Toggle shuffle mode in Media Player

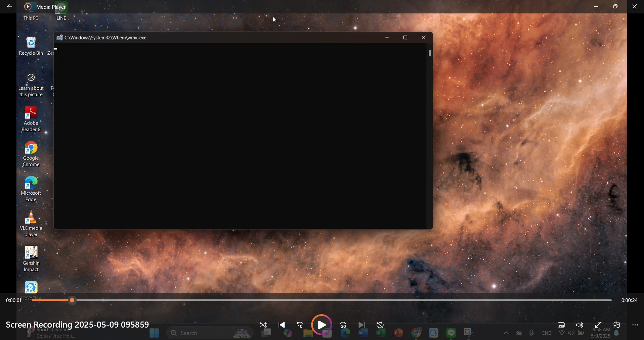[x=264, y=325]
